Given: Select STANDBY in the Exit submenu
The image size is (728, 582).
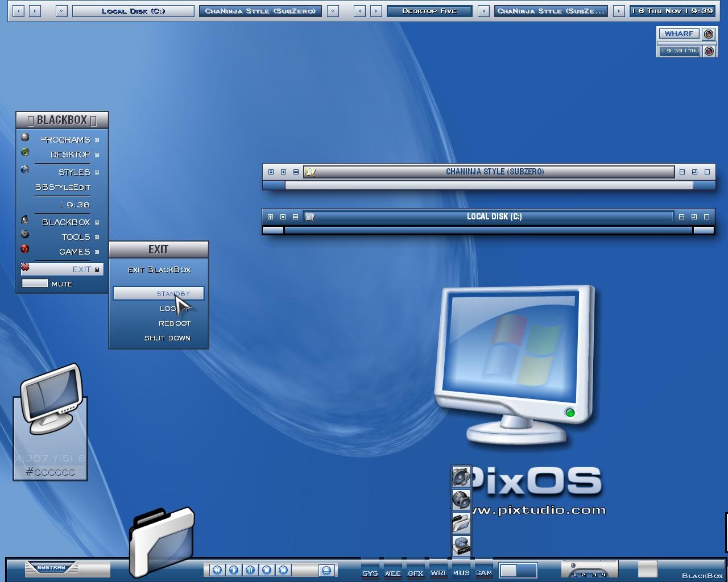Looking at the screenshot, I should (159, 293).
